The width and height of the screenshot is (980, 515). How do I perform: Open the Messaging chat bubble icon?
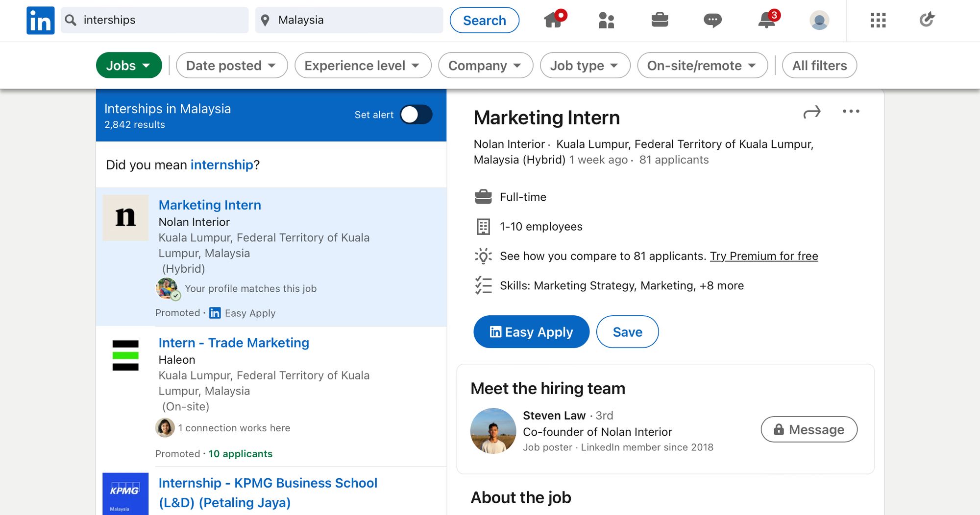point(712,21)
